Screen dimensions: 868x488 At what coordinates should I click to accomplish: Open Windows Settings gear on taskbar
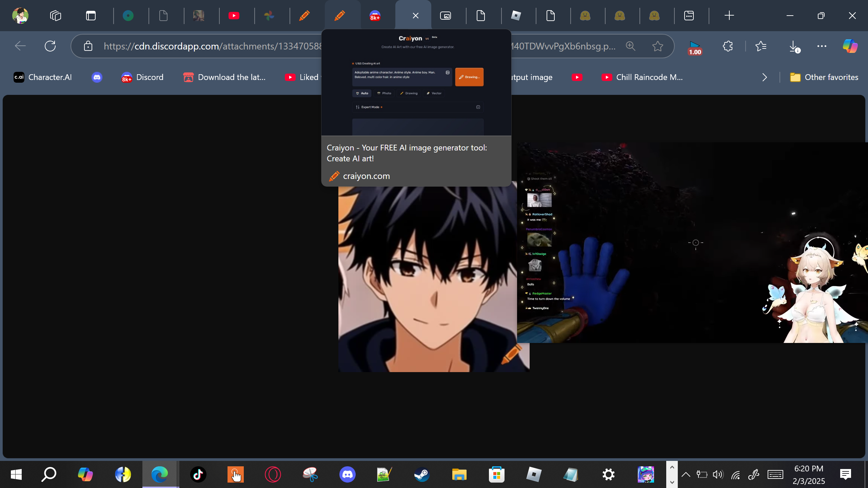click(608, 474)
